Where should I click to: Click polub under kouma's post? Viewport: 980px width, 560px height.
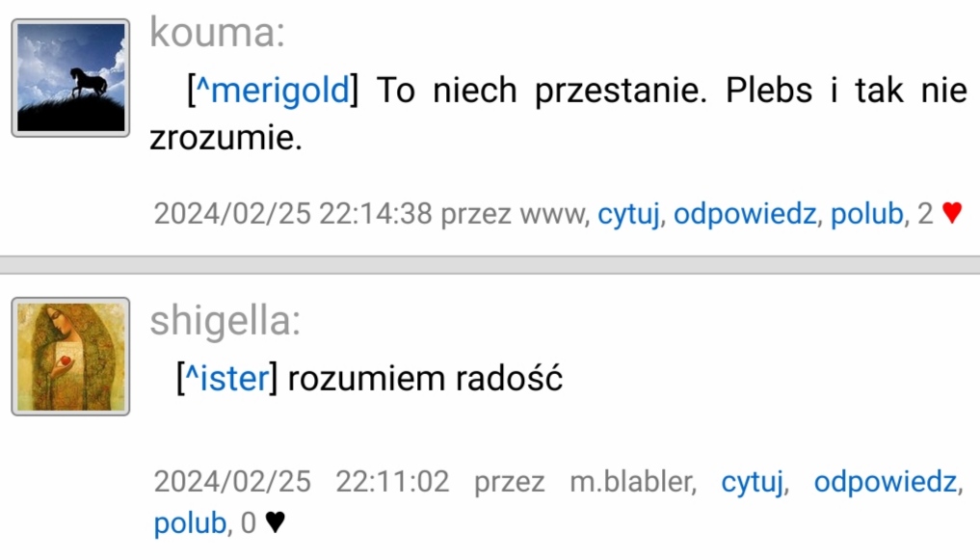[x=866, y=214]
